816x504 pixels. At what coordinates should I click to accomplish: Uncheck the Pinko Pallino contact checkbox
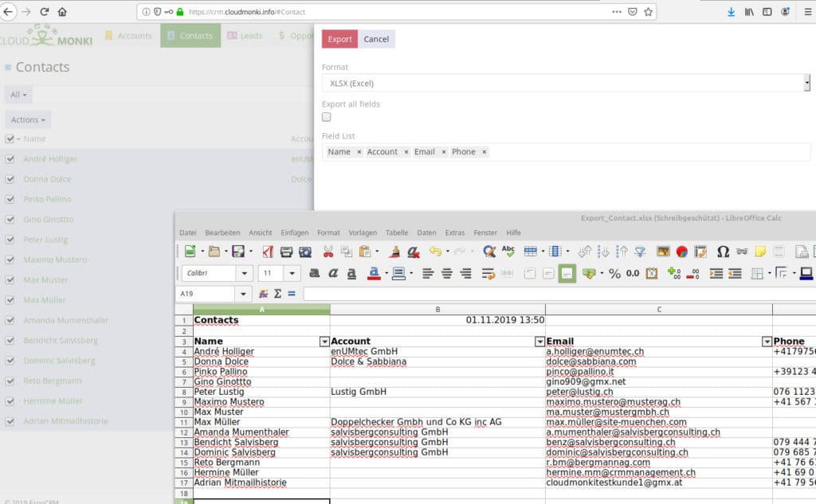tap(10, 199)
